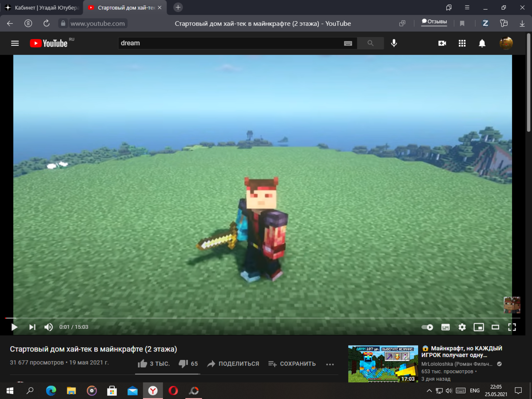The image size is (532, 399).
Task: Open the MrLololoshka channel link
Action: pyautogui.click(x=457, y=364)
